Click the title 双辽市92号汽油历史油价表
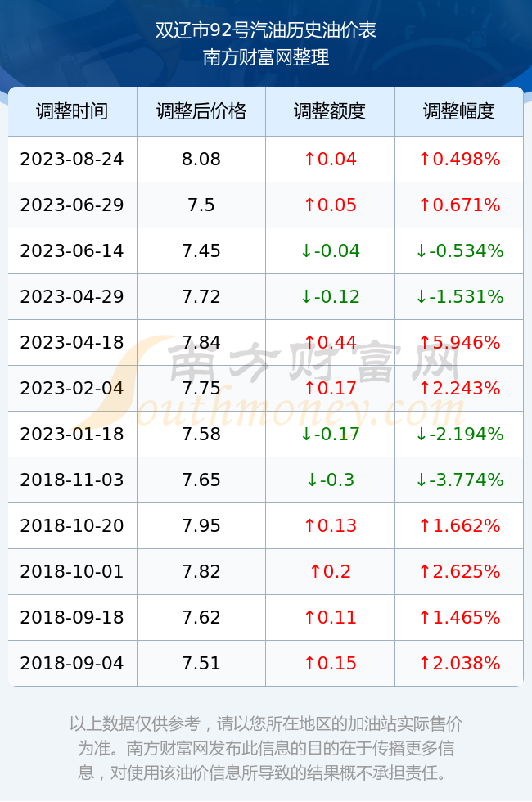The height and width of the screenshot is (802, 532). (266, 30)
